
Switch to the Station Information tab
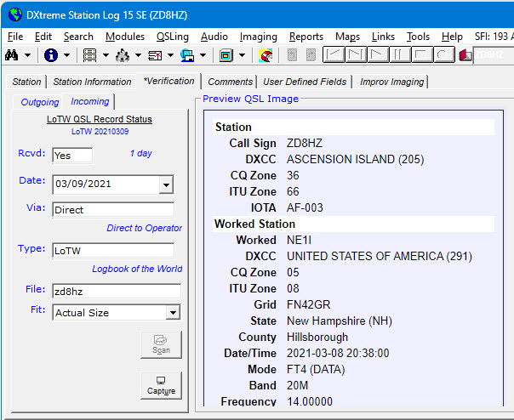(x=92, y=82)
